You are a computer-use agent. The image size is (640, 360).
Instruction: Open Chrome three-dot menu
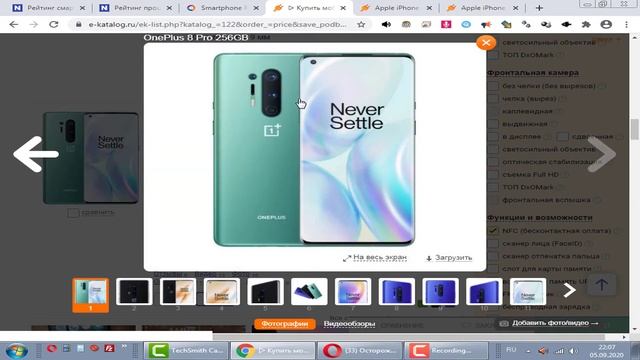626,24
